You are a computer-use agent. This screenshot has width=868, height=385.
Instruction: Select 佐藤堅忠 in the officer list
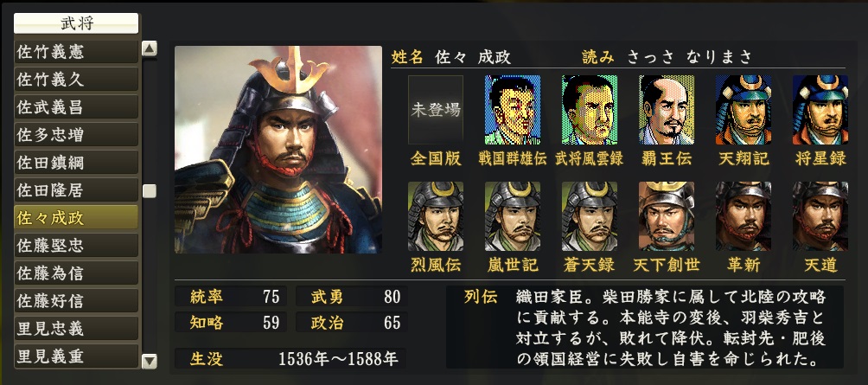76,246
